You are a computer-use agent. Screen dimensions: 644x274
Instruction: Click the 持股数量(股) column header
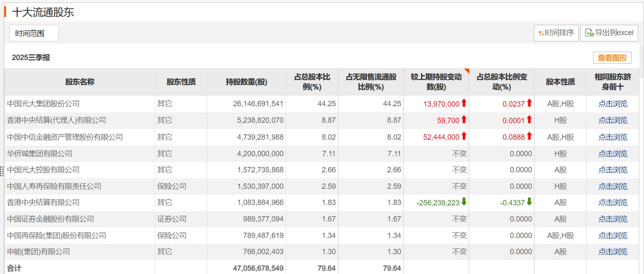tap(246, 82)
